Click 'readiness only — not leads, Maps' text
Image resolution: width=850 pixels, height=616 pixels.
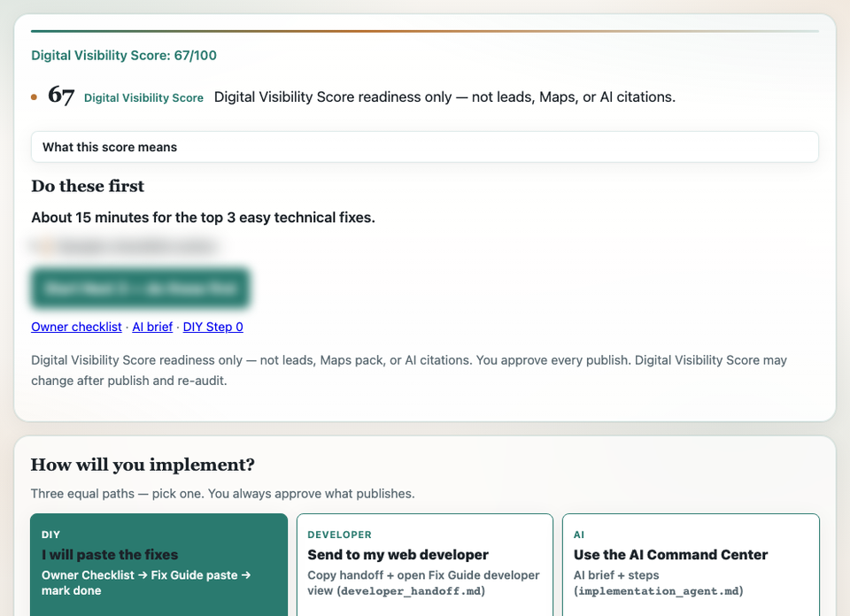(x=444, y=97)
